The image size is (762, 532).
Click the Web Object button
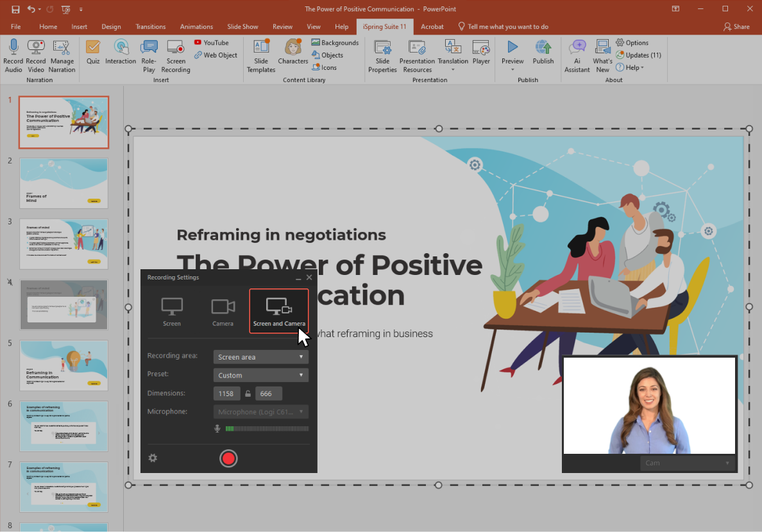[216, 55]
